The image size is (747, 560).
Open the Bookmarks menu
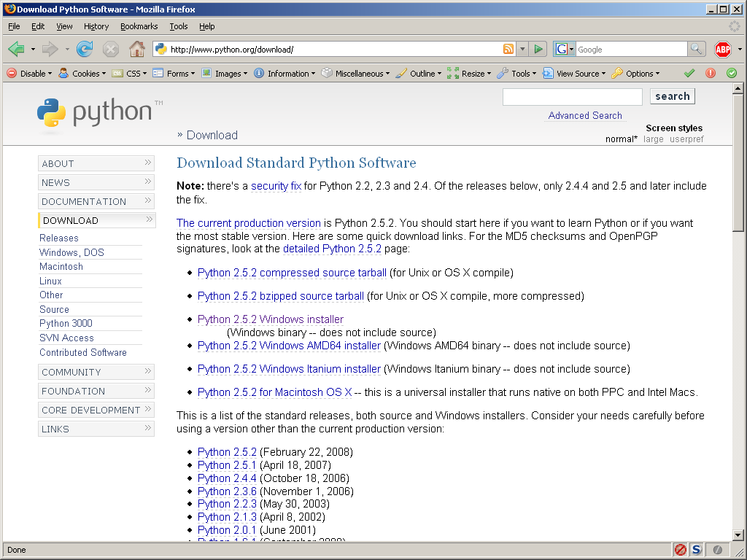click(139, 26)
